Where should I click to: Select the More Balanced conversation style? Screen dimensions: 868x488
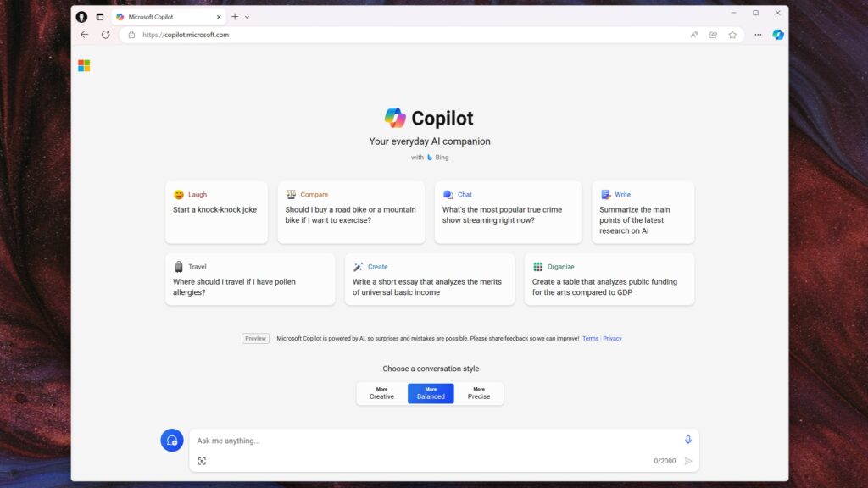[430, 393]
